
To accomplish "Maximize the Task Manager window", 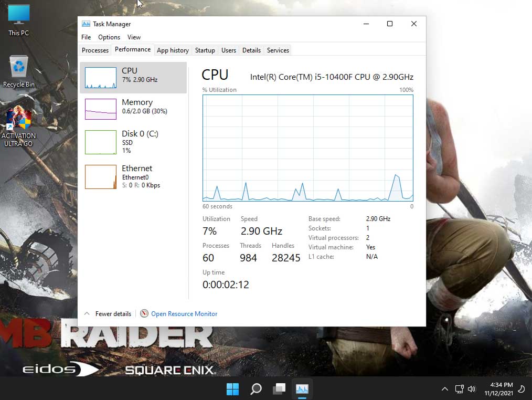I will (390, 24).
